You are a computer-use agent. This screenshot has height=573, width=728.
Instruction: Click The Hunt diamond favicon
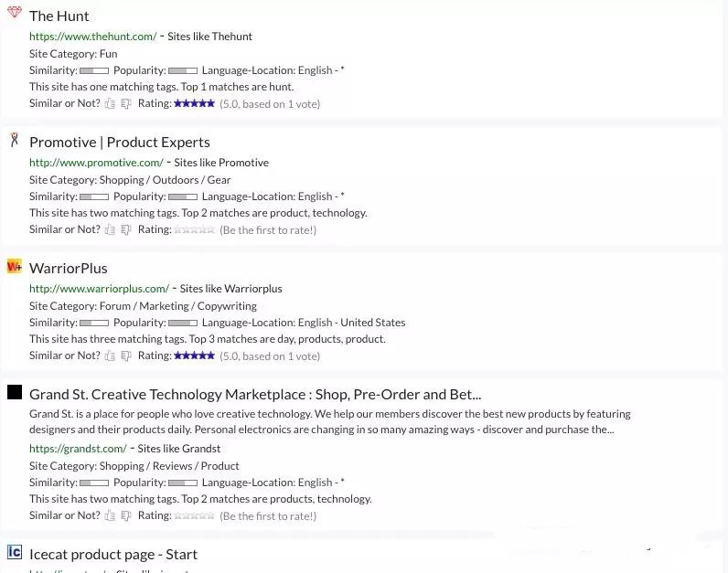point(15,12)
